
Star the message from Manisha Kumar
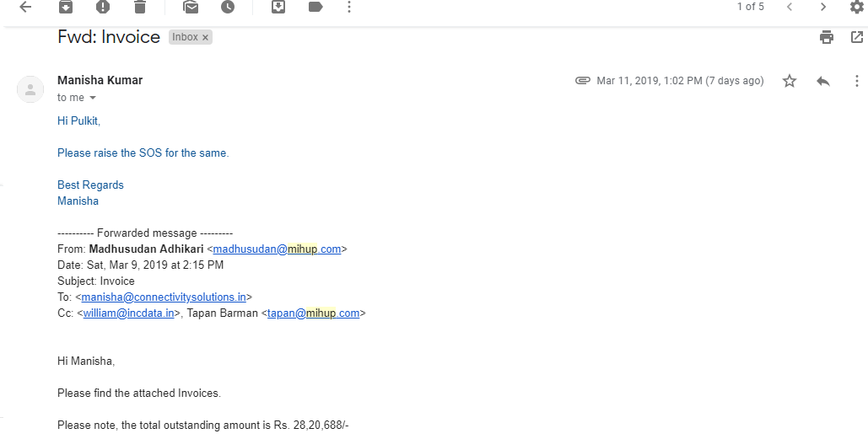(790, 81)
